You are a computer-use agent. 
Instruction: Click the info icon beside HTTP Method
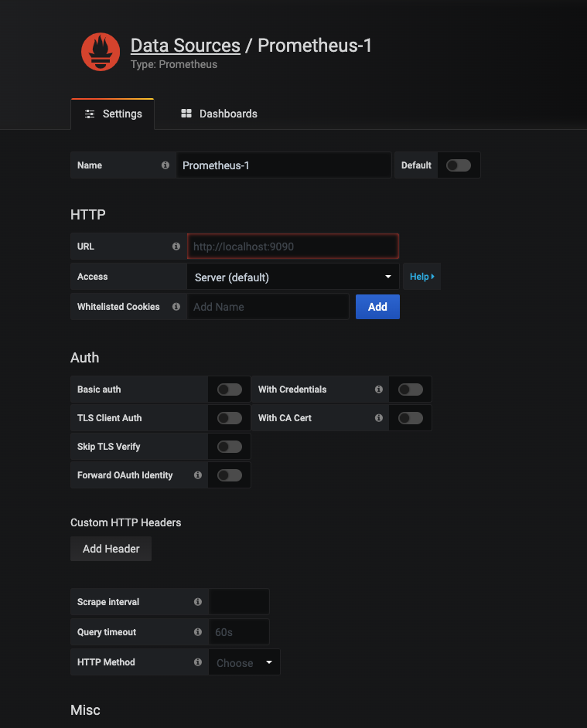[x=197, y=662]
